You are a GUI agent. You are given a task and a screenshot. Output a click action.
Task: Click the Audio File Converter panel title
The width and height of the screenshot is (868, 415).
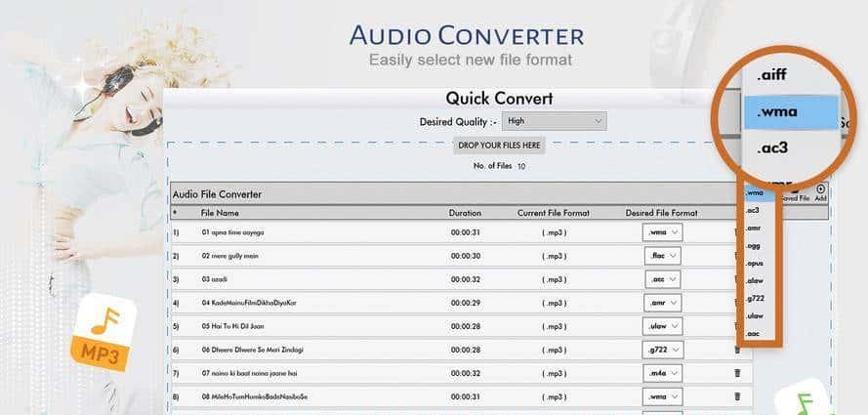[x=217, y=194]
